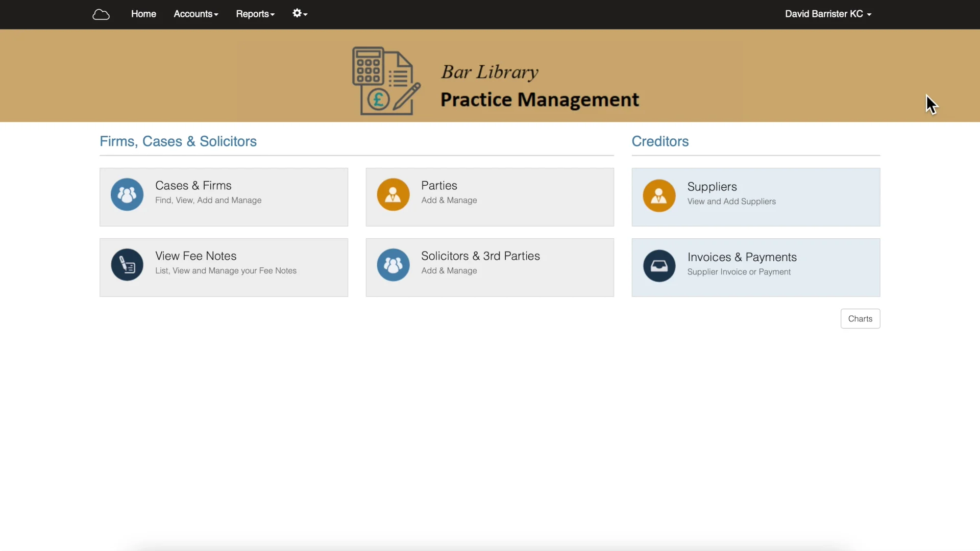Click the Bar Library banner text

tap(489, 72)
